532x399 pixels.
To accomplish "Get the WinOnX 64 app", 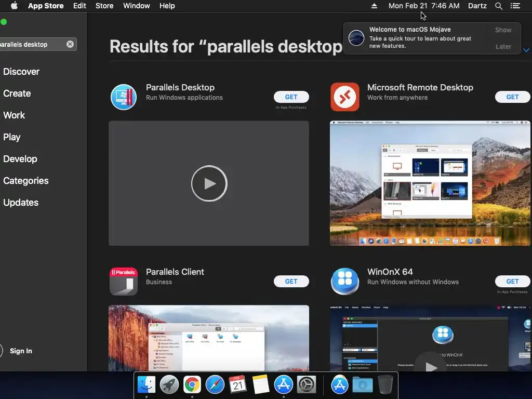I will pyautogui.click(x=512, y=281).
